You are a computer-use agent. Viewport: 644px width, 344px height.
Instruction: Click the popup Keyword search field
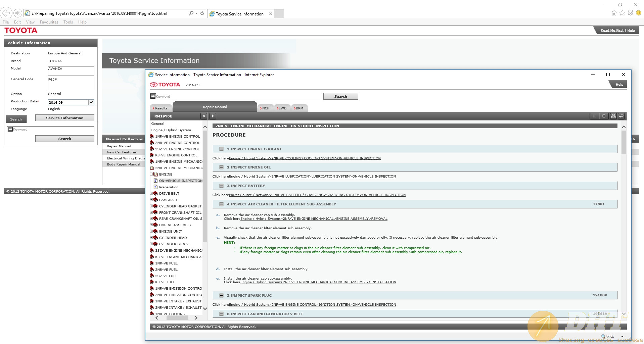pyautogui.click(x=238, y=96)
